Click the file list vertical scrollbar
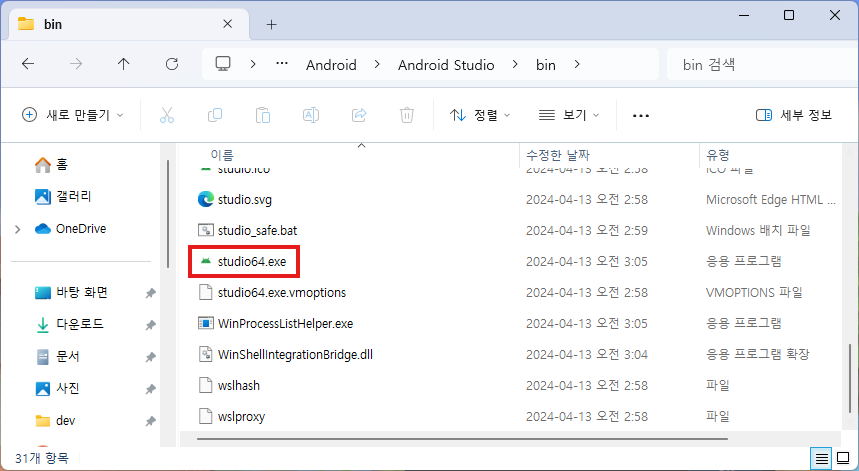Viewport: 859px width, 471px height. pos(850,378)
